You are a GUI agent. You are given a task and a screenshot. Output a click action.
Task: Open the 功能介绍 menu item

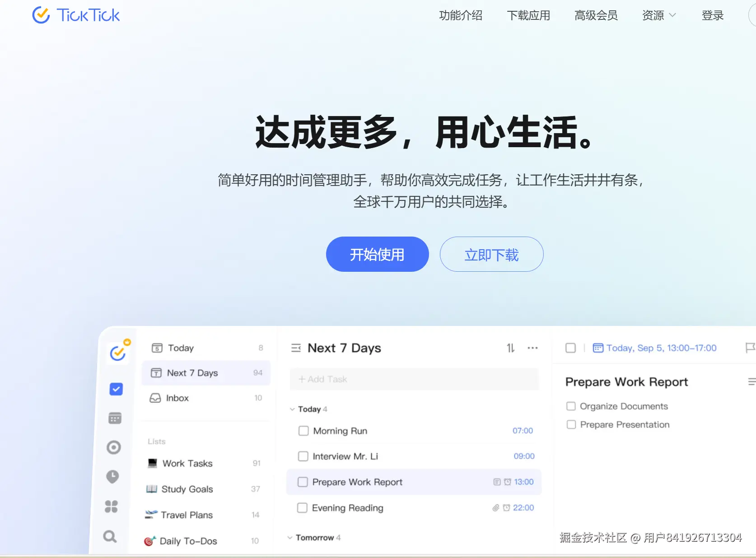tap(461, 15)
